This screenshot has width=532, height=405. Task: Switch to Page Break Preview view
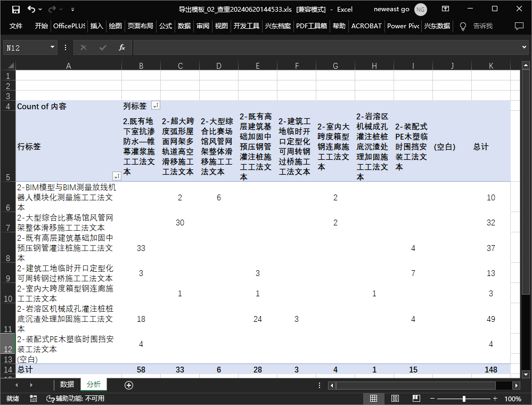416,399
